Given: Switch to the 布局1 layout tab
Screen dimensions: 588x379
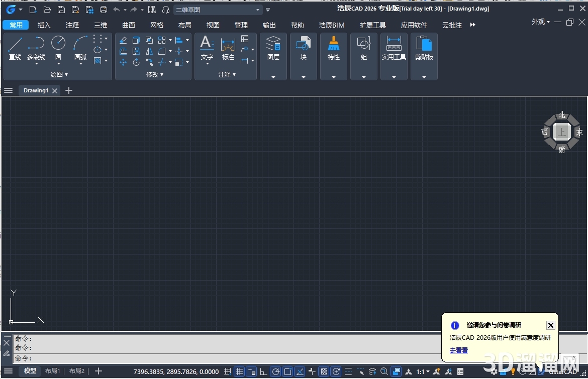Looking at the screenshot, I should [52, 371].
